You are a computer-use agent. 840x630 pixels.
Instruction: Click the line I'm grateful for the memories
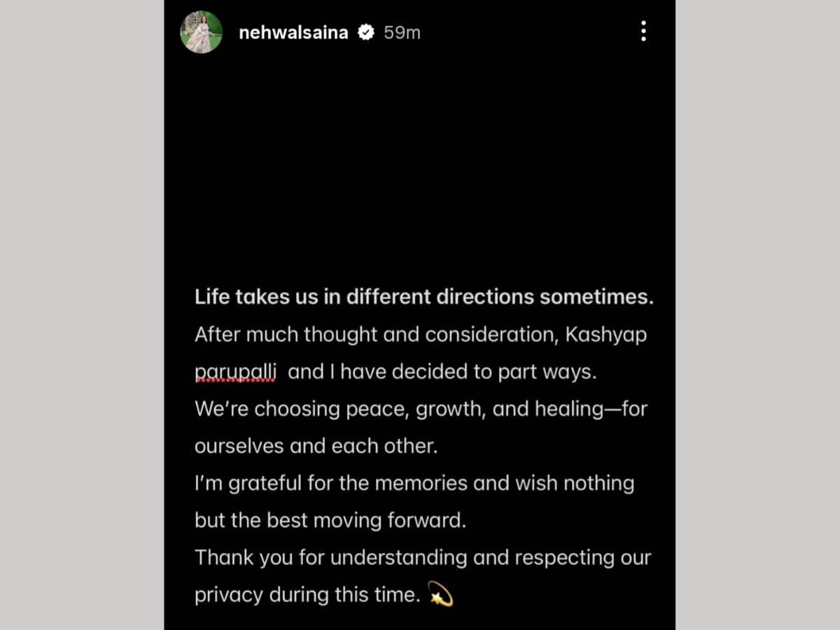pyautogui.click(x=414, y=484)
